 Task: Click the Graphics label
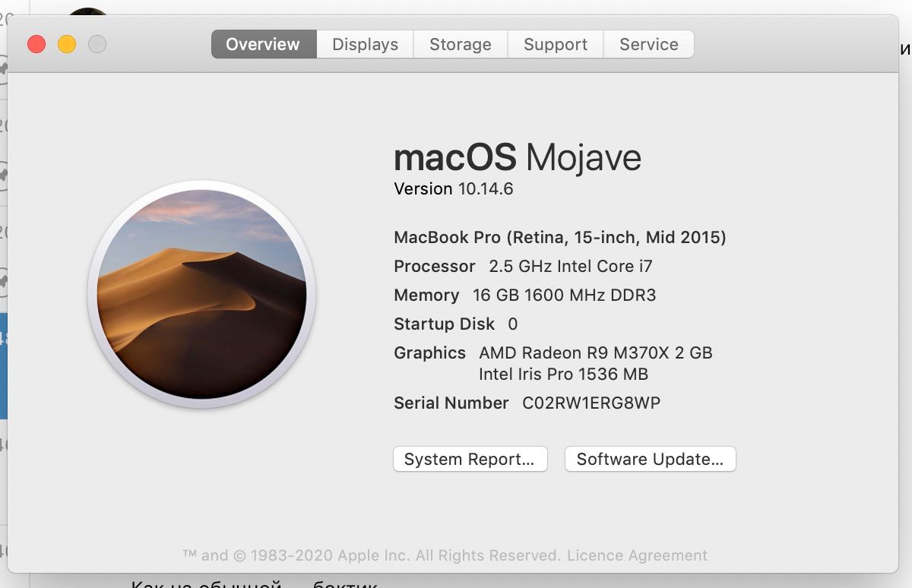[x=429, y=353]
